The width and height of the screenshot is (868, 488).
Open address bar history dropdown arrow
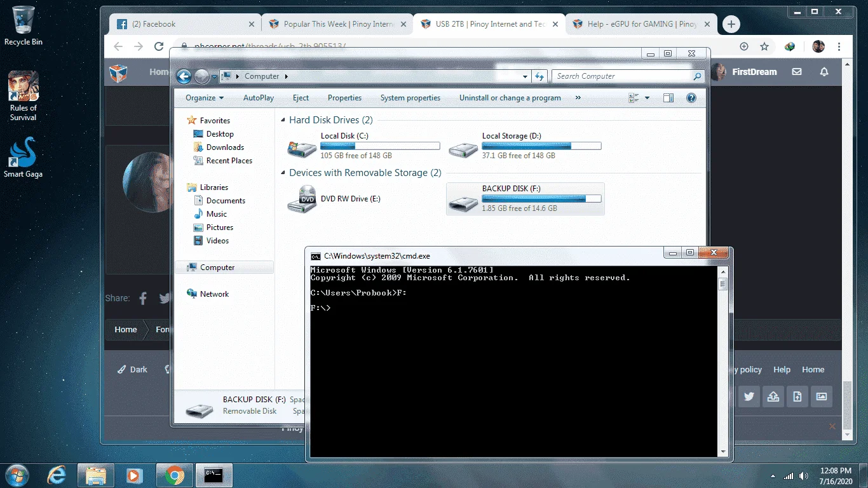(525, 76)
